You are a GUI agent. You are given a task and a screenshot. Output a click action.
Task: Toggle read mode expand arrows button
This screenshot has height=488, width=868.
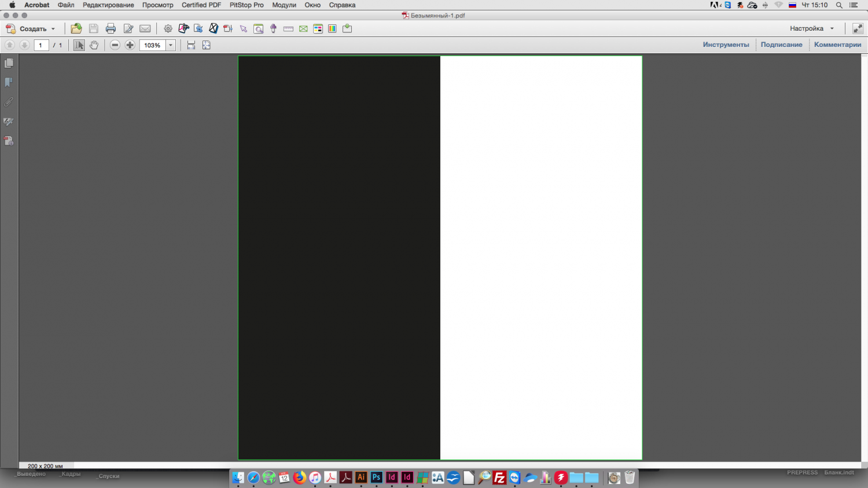858,28
